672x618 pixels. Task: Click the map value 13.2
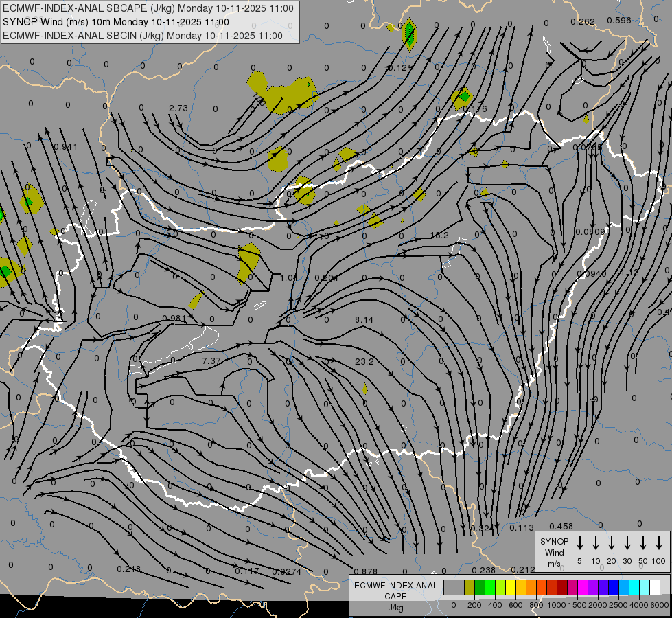tap(439, 235)
